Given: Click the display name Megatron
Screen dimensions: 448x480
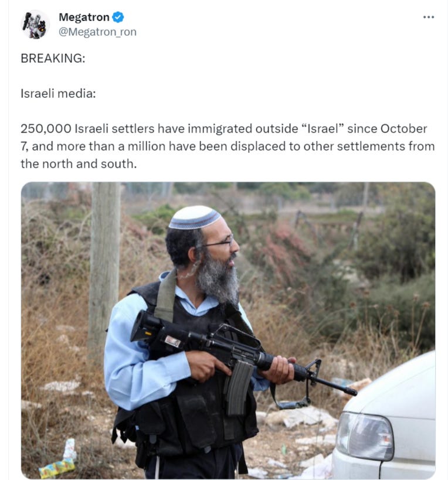Looking at the screenshot, I should pyautogui.click(x=84, y=17).
